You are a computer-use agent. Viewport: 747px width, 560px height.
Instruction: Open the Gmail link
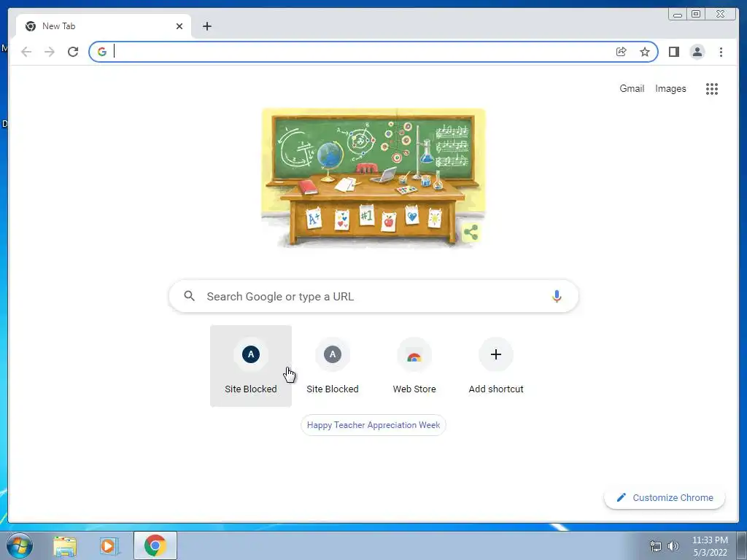tap(632, 88)
